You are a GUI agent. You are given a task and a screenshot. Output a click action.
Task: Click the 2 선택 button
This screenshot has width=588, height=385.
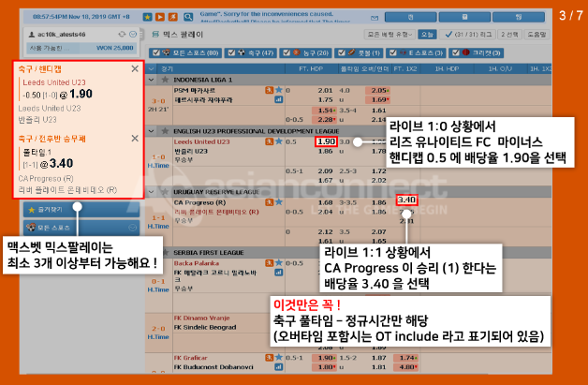click(509, 35)
